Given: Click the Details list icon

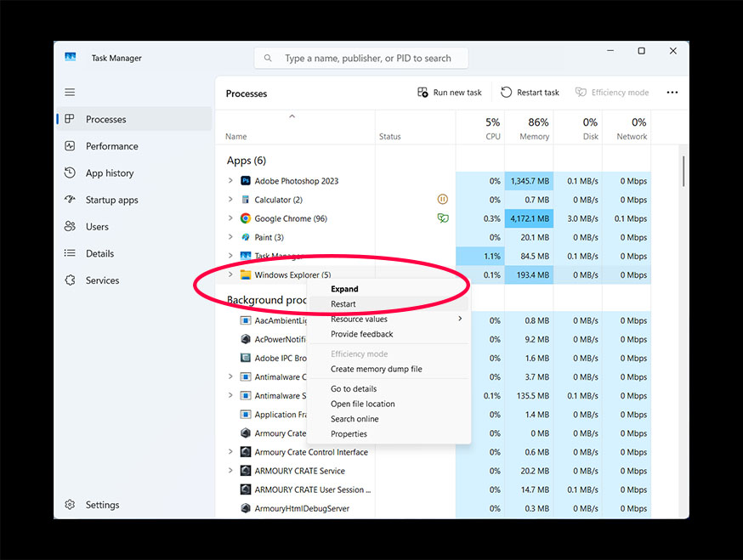Looking at the screenshot, I should tap(70, 253).
